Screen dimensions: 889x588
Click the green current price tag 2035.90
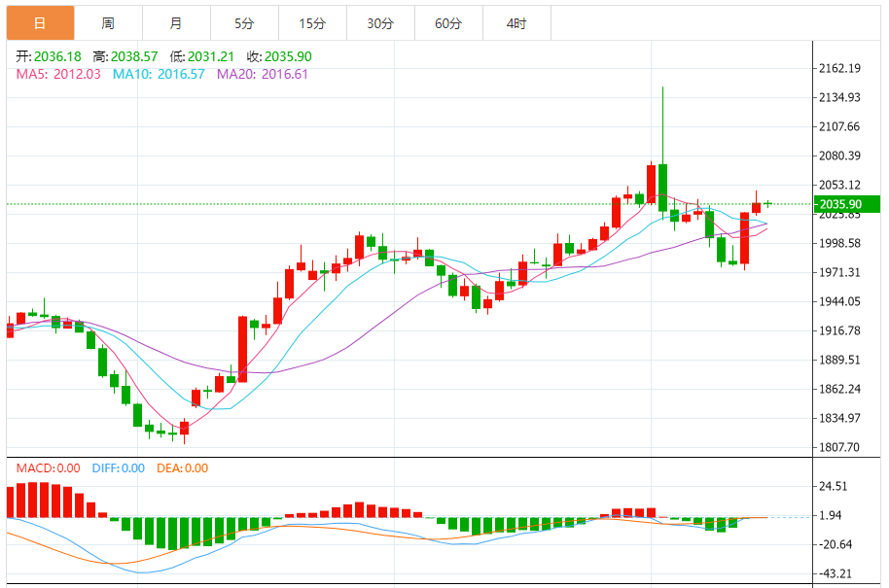tap(847, 204)
